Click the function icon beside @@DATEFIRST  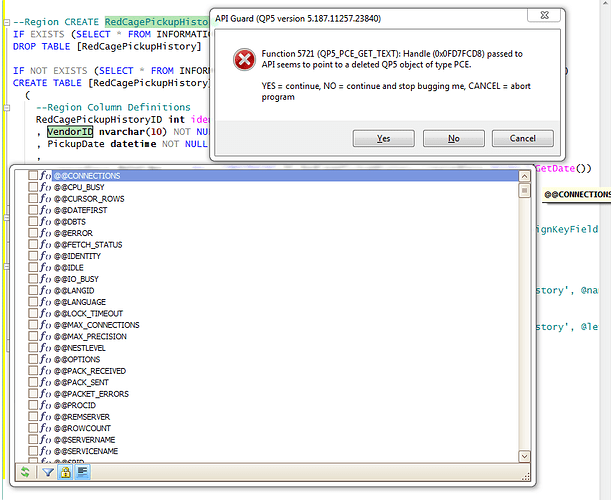point(45,210)
